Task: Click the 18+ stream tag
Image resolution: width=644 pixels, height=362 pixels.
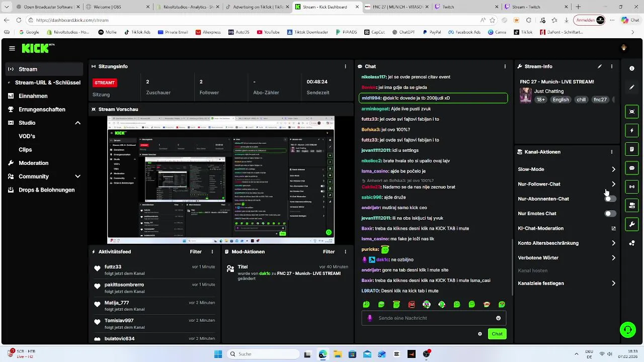Action: [x=541, y=100]
